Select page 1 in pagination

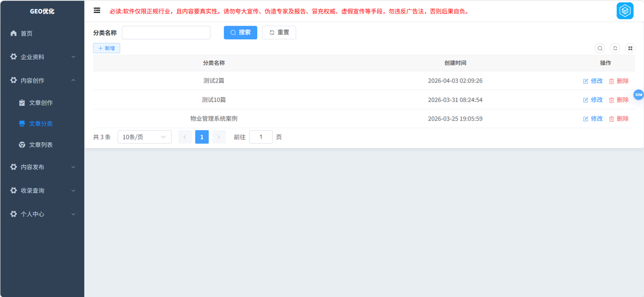click(202, 137)
